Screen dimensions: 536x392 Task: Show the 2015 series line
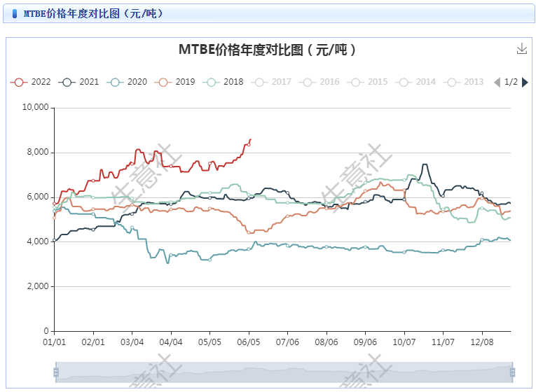click(x=367, y=82)
